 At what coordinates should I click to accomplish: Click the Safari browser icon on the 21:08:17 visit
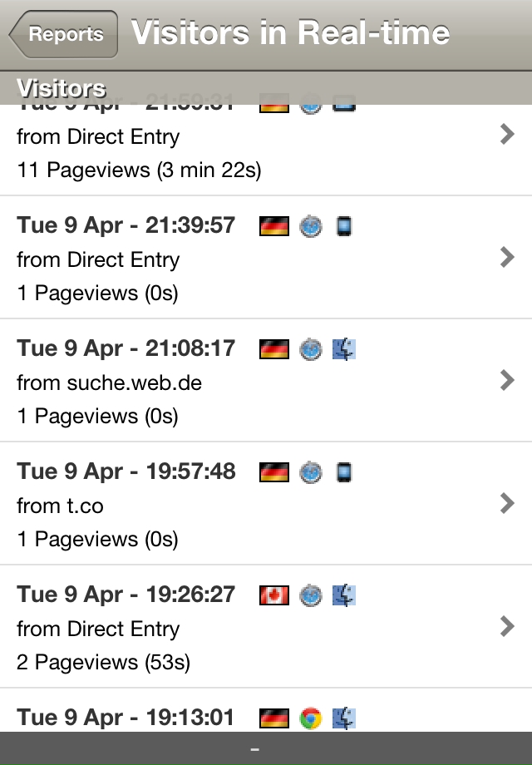pos(311,349)
